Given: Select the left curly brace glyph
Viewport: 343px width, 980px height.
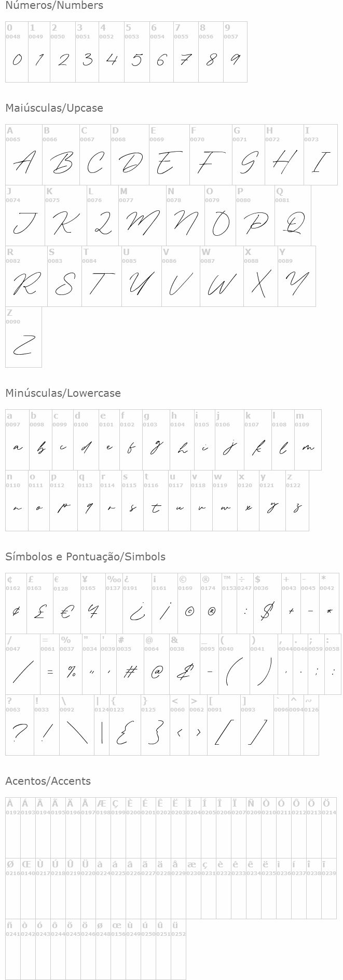Looking at the screenshot, I should click(124, 733).
